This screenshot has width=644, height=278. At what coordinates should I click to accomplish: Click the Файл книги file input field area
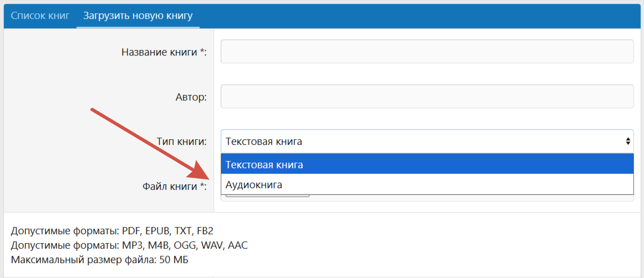[x=427, y=198]
